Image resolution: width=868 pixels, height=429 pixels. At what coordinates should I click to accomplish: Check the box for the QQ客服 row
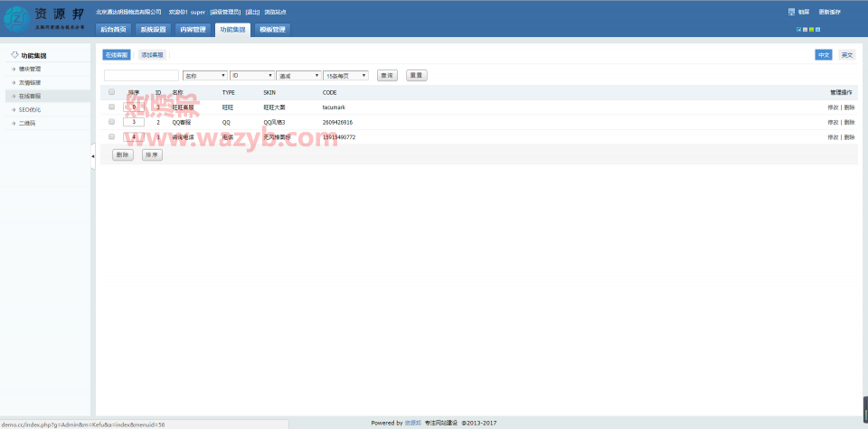coord(112,122)
